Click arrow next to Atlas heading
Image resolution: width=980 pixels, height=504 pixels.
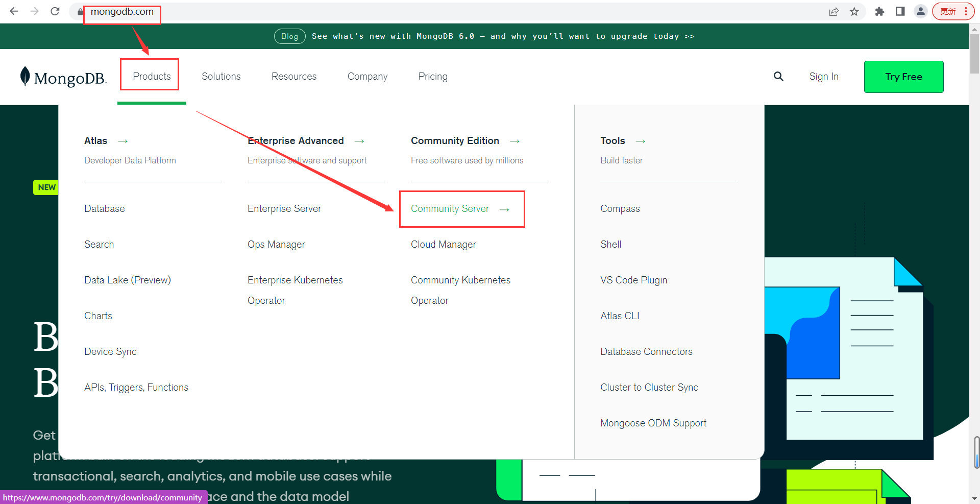pyautogui.click(x=123, y=141)
